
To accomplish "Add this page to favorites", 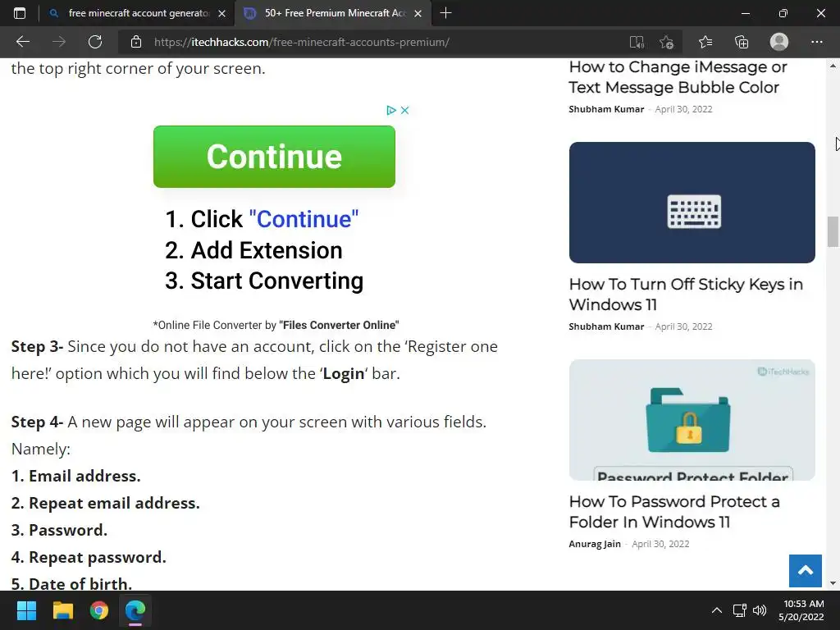I will click(x=666, y=43).
